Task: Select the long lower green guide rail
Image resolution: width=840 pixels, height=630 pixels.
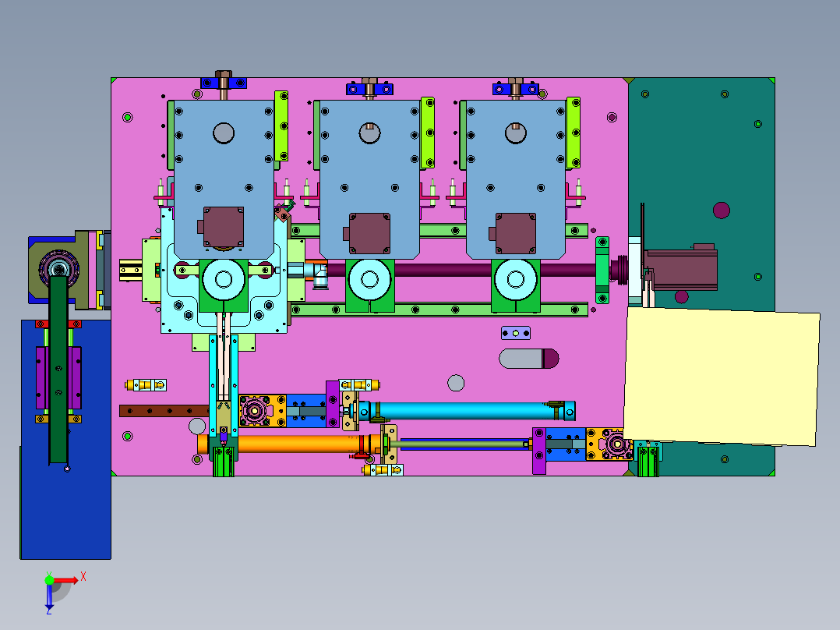Action: (x=439, y=310)
